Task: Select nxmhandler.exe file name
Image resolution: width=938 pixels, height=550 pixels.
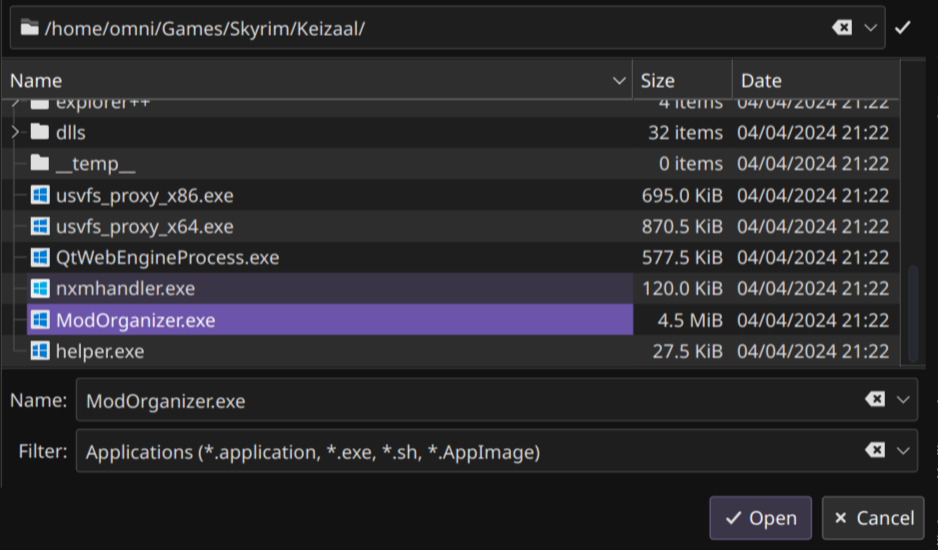Action: [x=126, y=288]
